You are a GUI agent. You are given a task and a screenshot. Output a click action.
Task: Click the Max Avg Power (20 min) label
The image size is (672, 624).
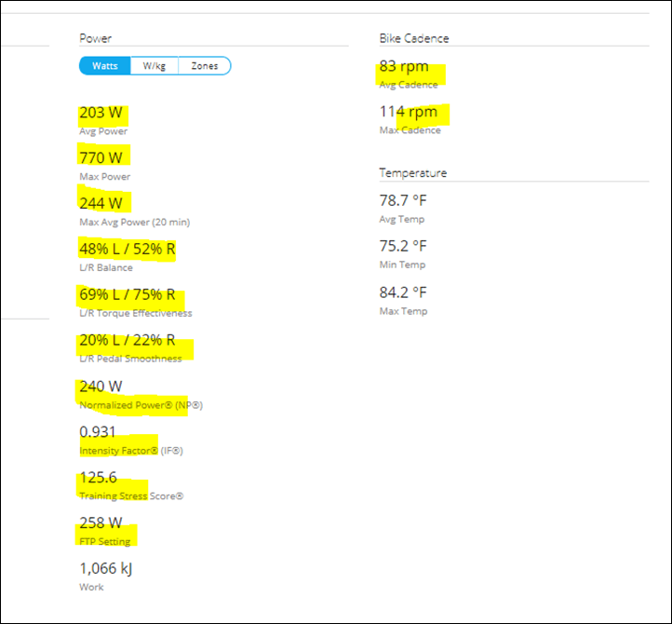point(135,223)
